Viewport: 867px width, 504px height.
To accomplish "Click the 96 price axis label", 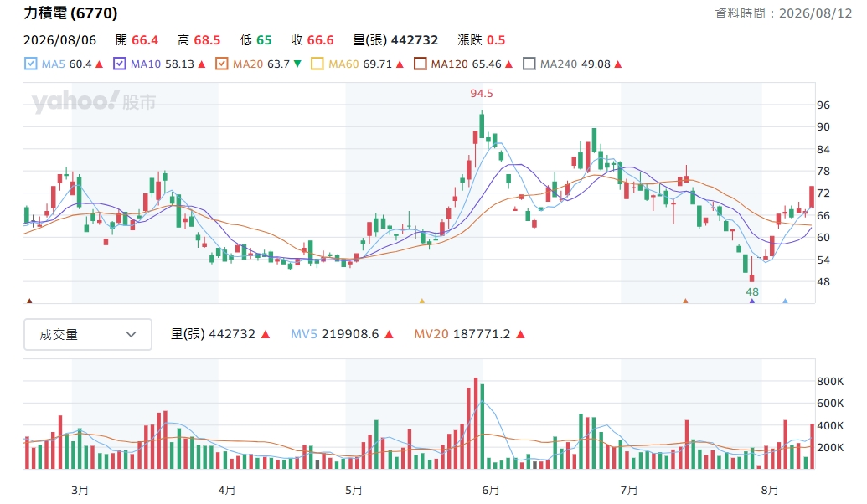I will pyautogui.click(x=823, y=105).
